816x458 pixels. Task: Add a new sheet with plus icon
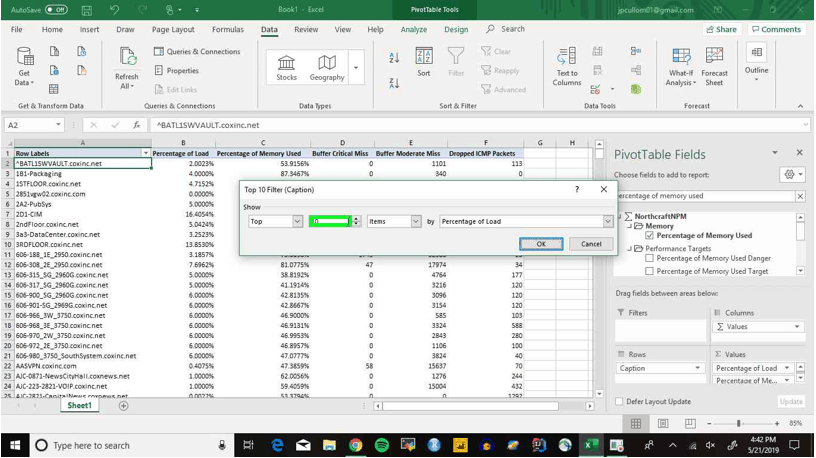(x=123, y=405)
